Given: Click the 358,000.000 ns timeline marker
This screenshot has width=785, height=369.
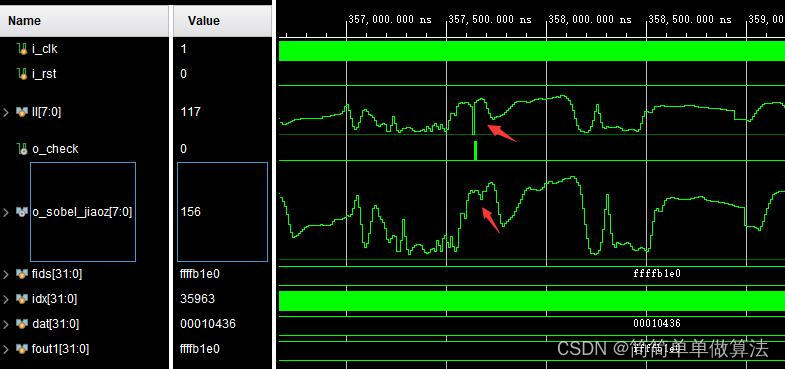Looking at the screenshot, I should pos(590,20).
